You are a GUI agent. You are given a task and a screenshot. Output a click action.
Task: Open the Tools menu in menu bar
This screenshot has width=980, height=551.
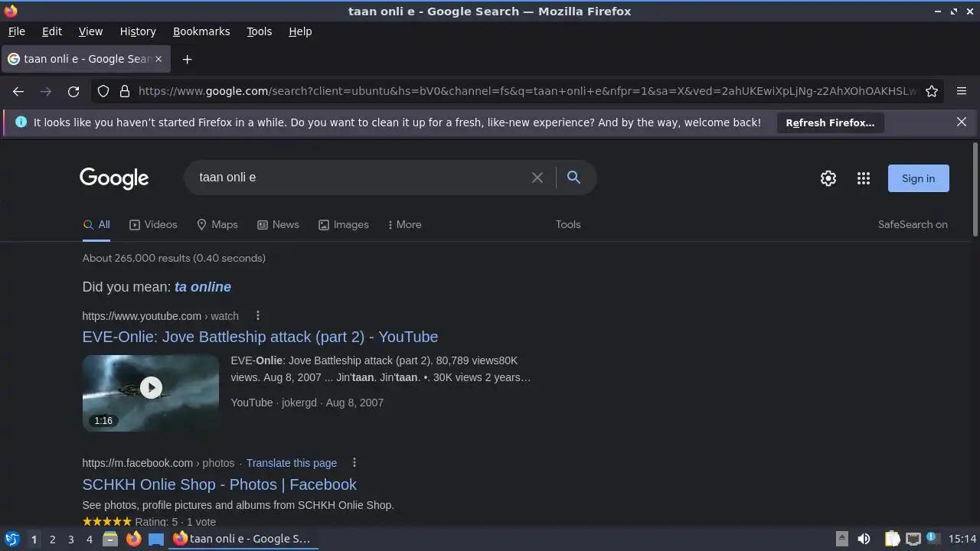point(259,31)
